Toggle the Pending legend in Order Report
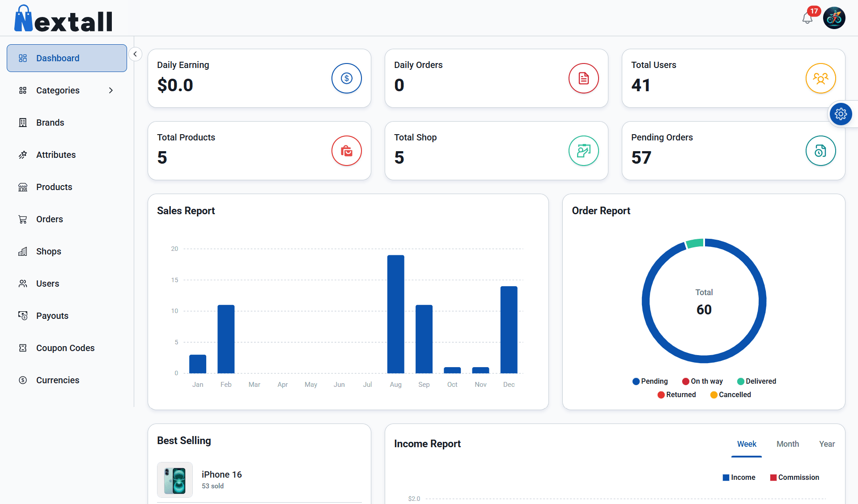This screenshot has width=858, height=504. tap(650, 381)
